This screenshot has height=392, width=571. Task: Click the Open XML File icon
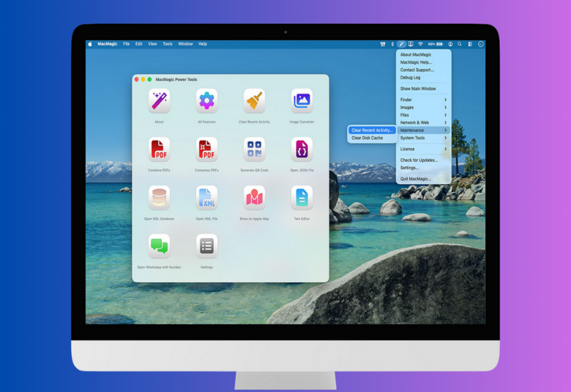(207, 198)
